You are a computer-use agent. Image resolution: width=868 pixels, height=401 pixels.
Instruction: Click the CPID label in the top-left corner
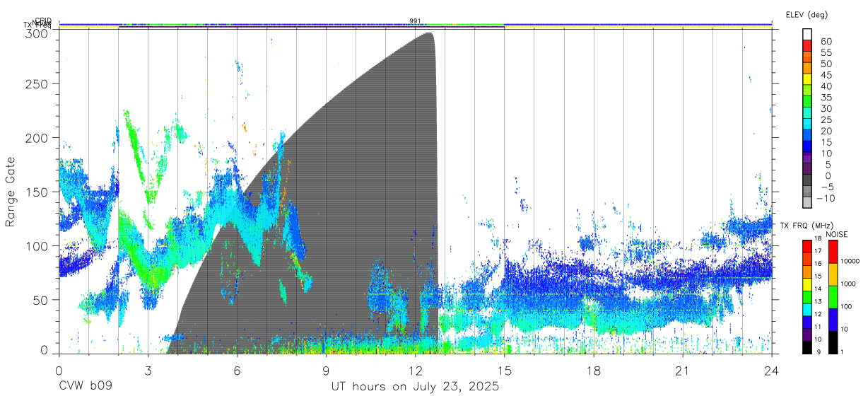coord(42,21)
